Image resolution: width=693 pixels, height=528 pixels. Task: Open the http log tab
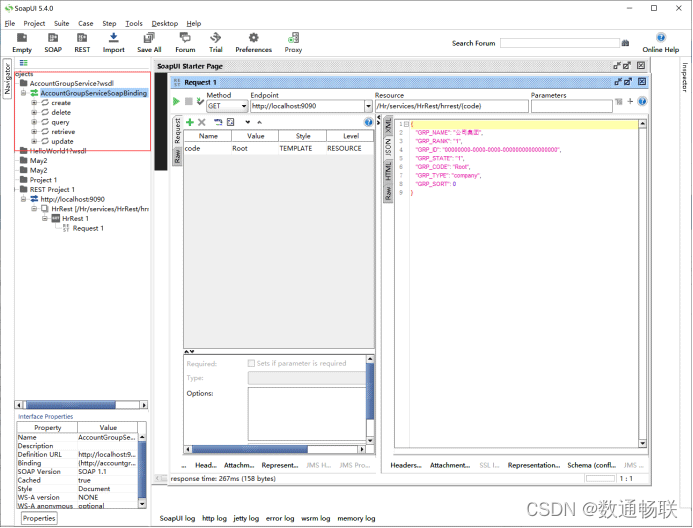point(214,519)
